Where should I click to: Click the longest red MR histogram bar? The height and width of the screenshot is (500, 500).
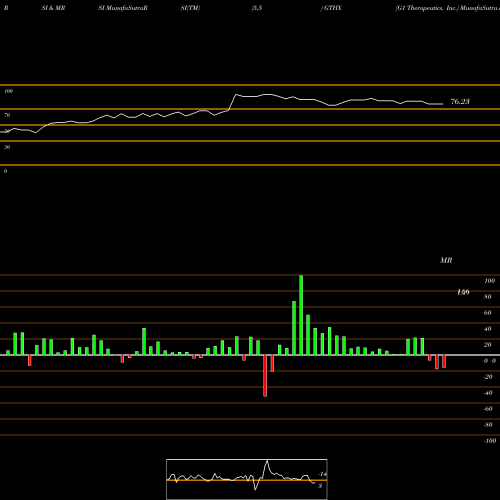(265, 376)
